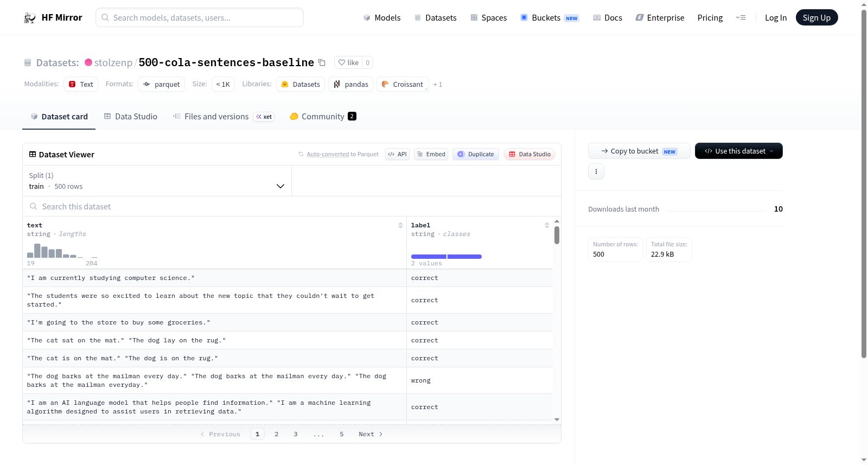
Task: Click the Sign Up button
Action: pos(817,18)
